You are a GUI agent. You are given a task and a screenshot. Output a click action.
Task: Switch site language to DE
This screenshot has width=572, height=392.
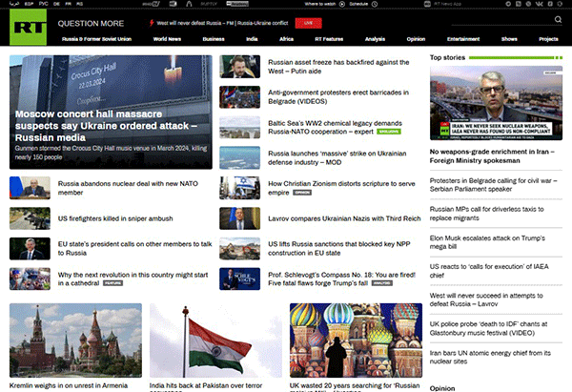[x=56, y=4]
